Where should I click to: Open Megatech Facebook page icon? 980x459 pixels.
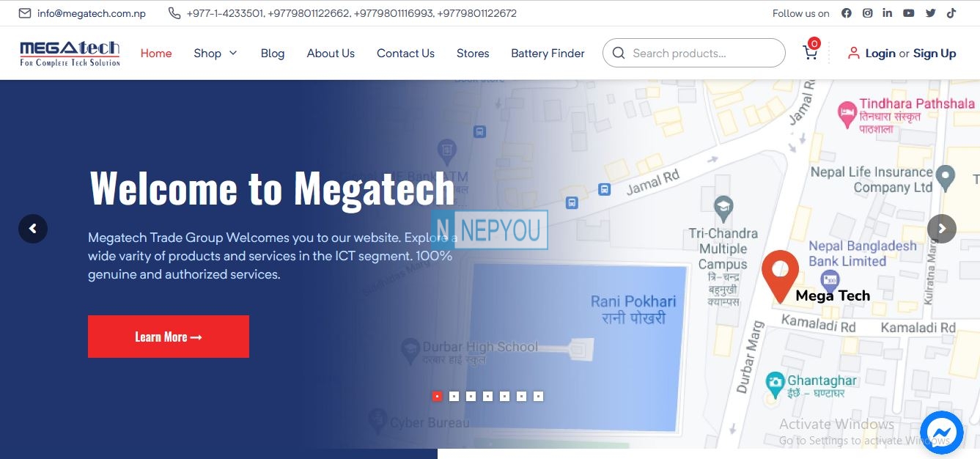pyautogui.click(x=847, y=13)
